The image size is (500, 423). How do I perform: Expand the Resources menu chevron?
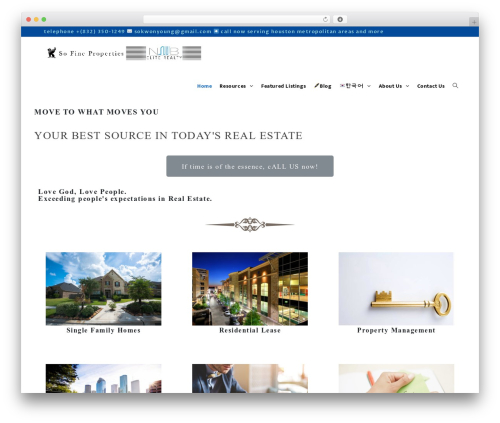[x=251, y=86]
